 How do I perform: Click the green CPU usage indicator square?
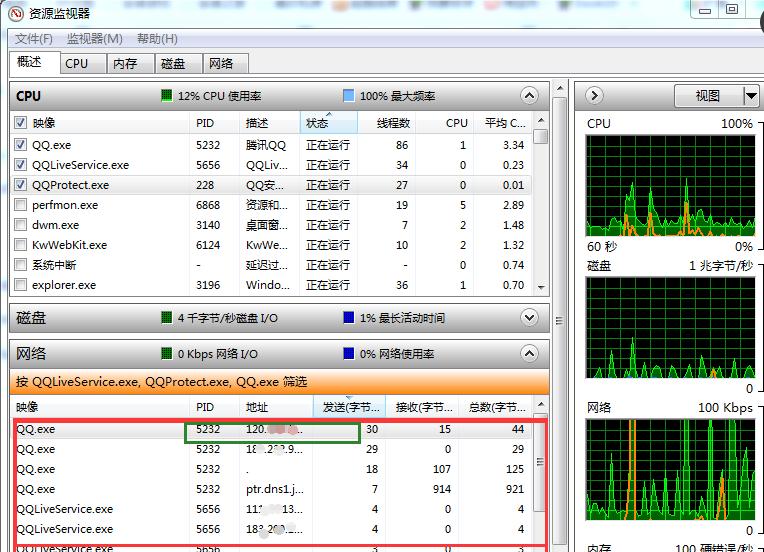click(167, 96)
